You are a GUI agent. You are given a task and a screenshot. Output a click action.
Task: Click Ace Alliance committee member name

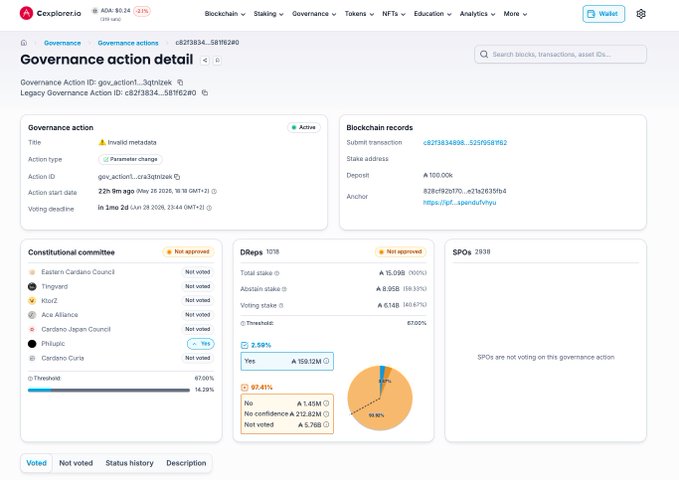pyautogui.click(x=60, y=315)
